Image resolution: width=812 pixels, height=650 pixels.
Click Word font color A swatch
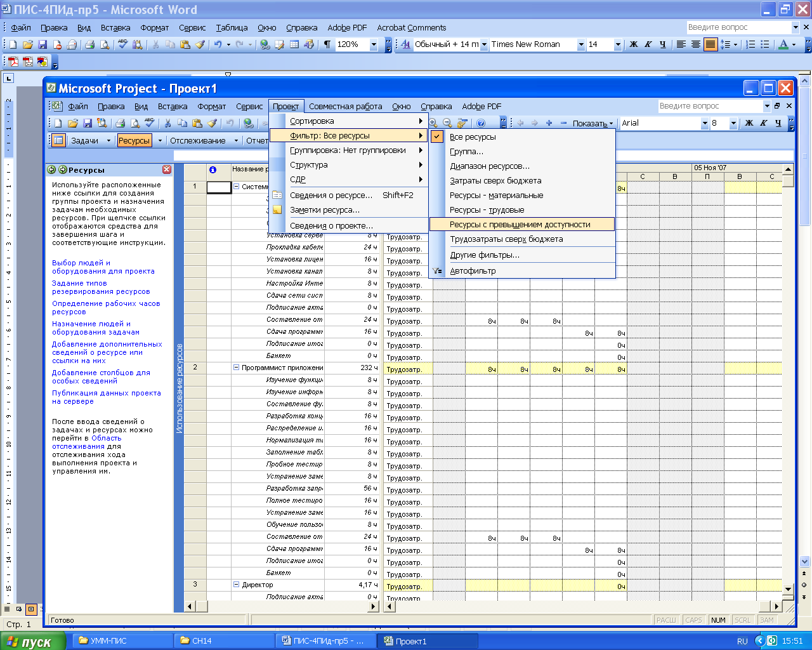(783, 44)
